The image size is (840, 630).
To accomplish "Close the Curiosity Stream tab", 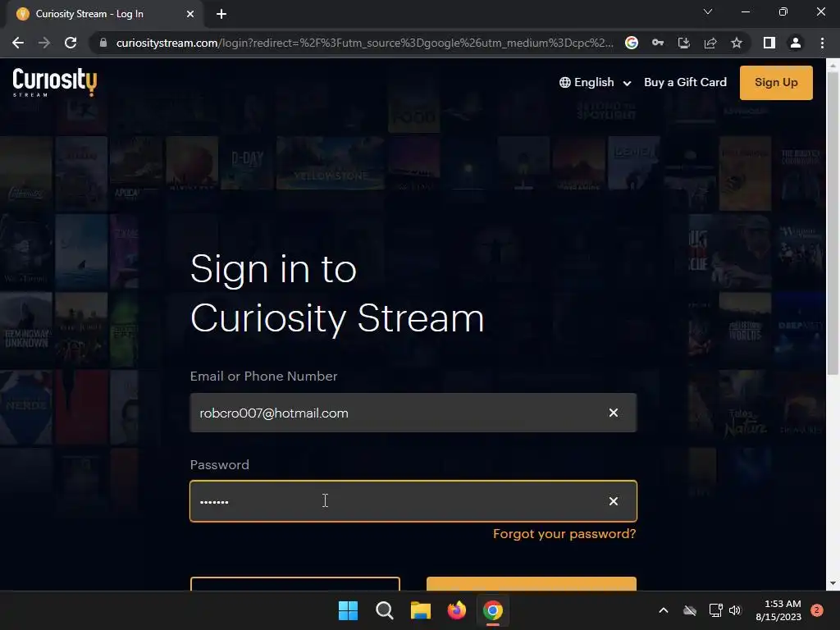I will pyautogui.click(x=190, y=14).
